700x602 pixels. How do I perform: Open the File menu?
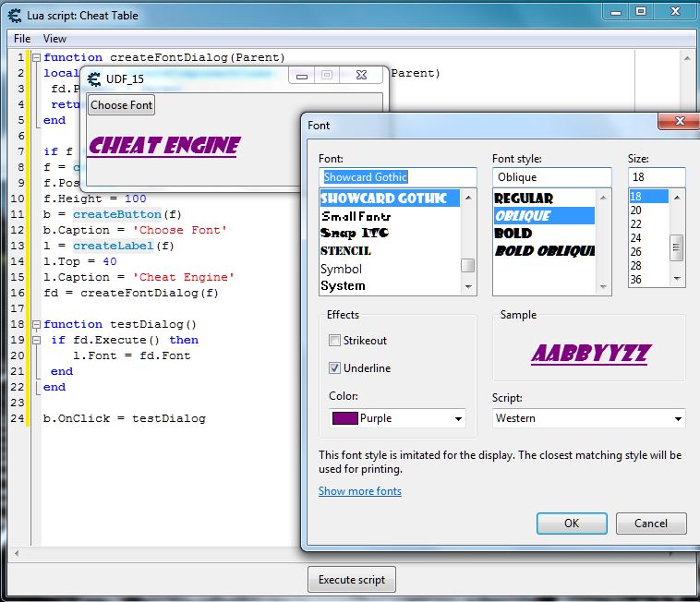[x=22, y=39]
